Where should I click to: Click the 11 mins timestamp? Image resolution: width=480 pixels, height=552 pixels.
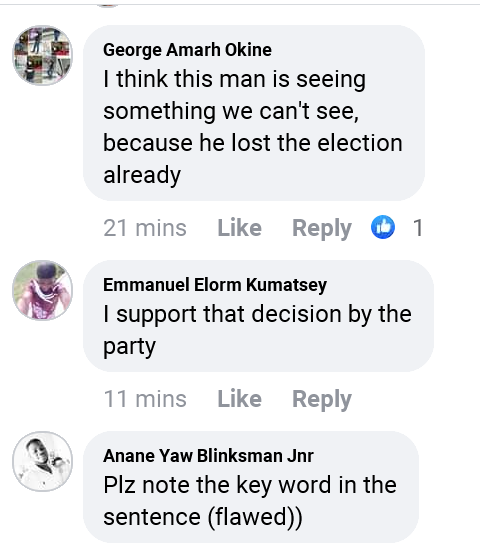[x=145, y=399]
